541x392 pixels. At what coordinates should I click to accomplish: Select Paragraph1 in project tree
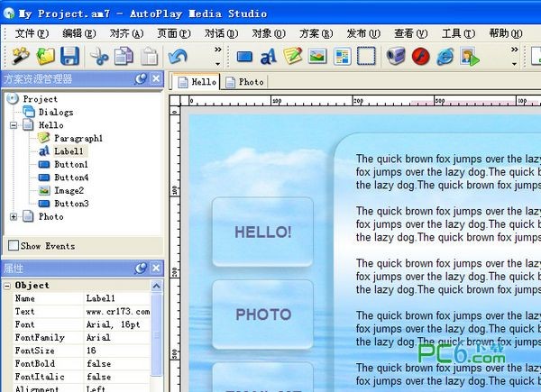pos(78,138)
